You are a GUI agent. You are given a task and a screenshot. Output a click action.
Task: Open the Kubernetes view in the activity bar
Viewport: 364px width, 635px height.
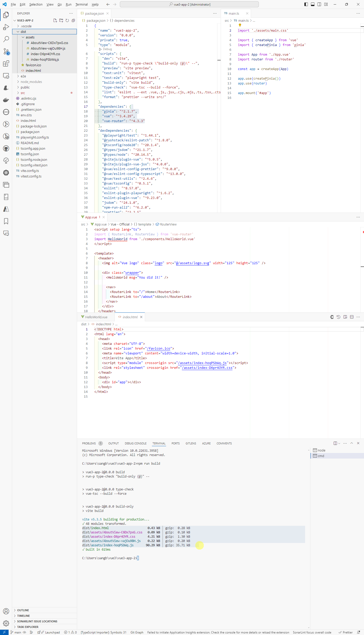coord(6,173)
